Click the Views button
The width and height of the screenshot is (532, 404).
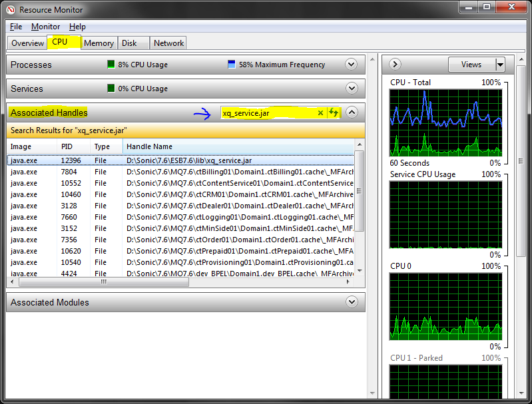pos(471,65)
